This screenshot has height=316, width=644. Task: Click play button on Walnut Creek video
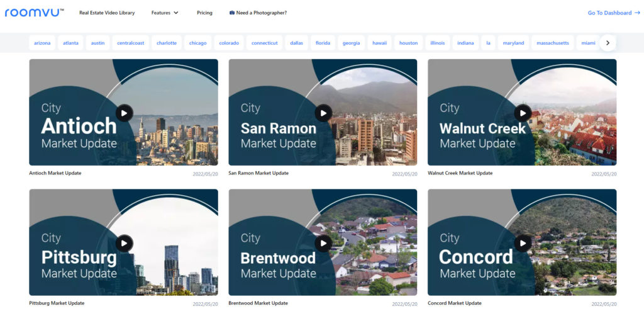pyautogui.click(x=522, y=113)
